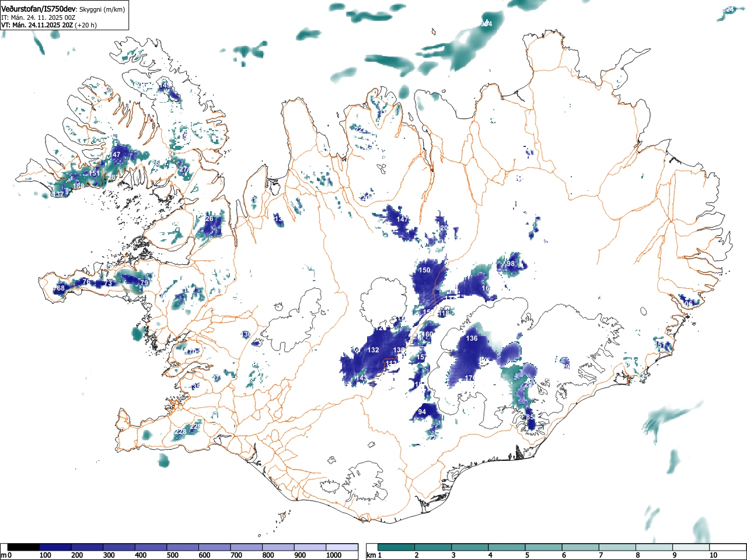Click the '118' visibility value

(x=444, y=313)
